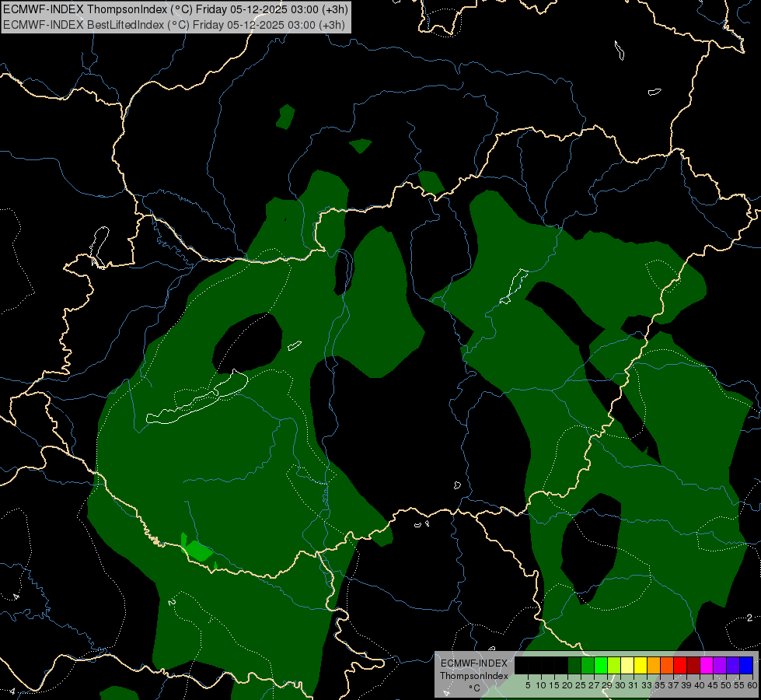761x700 pixels.
Task: Select the yellow-green 29–30 legend swatch
Action: coord(614,665)
